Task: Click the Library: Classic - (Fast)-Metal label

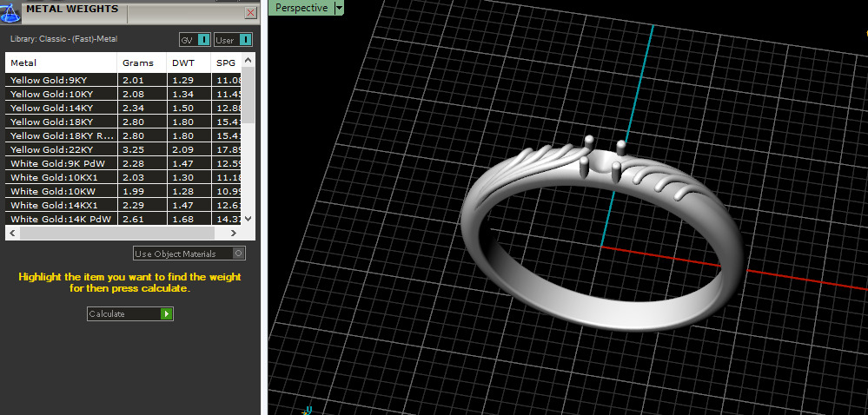Action: click(x=63, y=39)
